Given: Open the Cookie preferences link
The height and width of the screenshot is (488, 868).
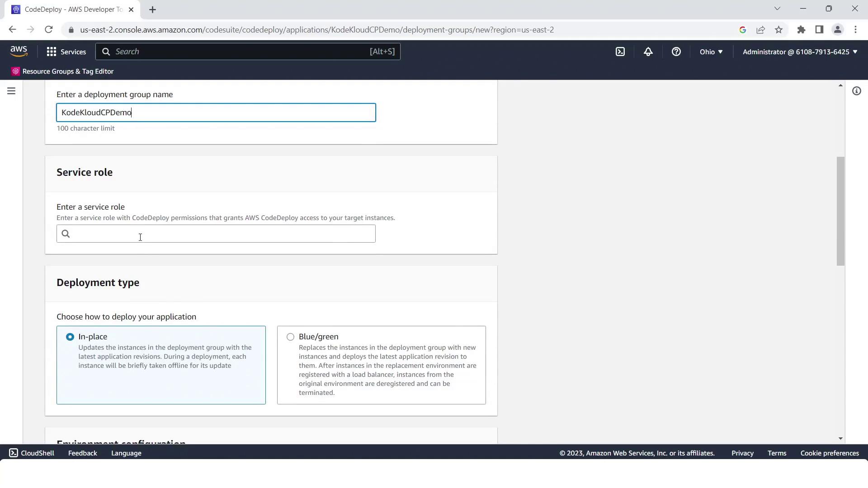Looking at the screenshot, I should 829,453.
